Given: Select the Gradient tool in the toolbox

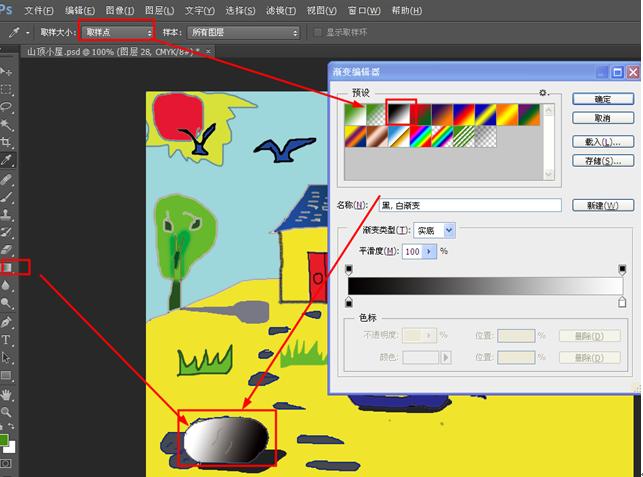Looking at the screenshot, I should click(7, 267).
